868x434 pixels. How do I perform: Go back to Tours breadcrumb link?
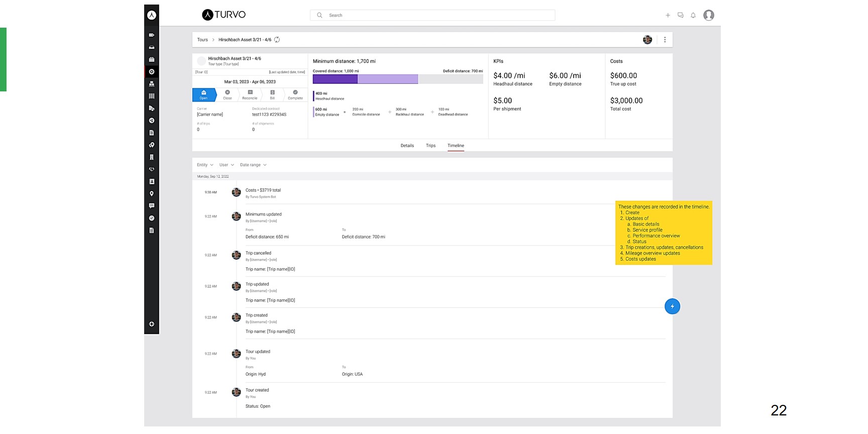coord(202,40)
